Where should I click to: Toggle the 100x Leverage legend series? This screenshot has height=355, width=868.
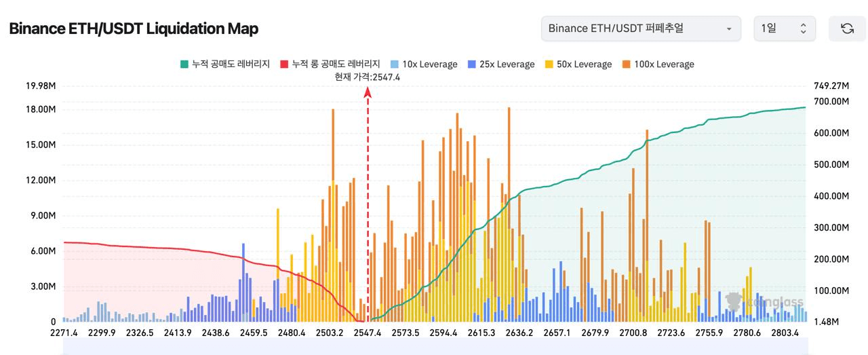[658, 64]
